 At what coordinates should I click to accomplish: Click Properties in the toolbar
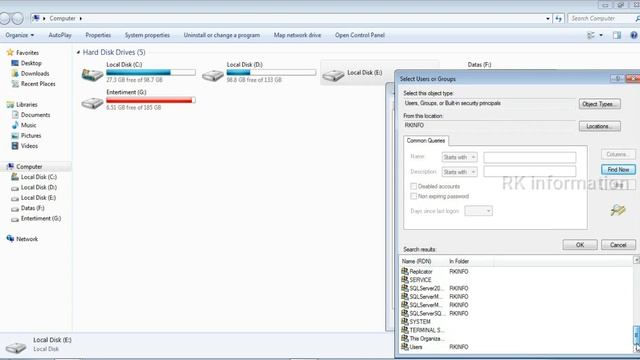[x=98, y=36]
